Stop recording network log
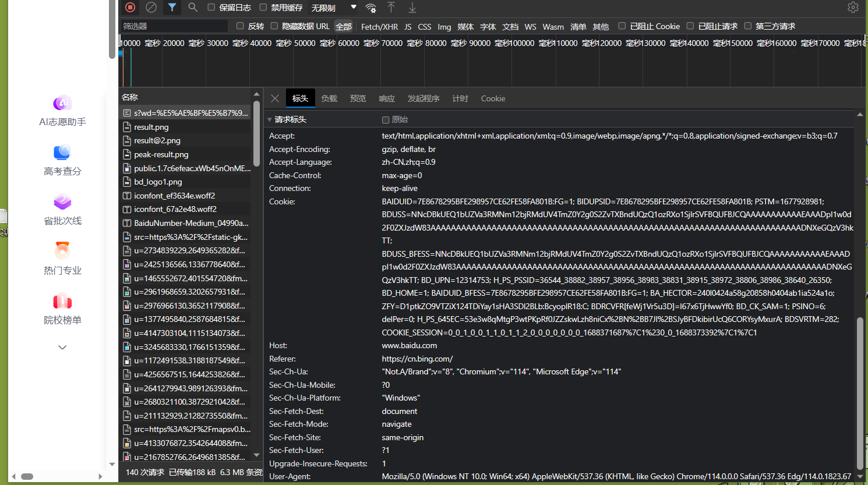Image resolution: width=868 pixels, height=485 pixels. tap(130, 8)
